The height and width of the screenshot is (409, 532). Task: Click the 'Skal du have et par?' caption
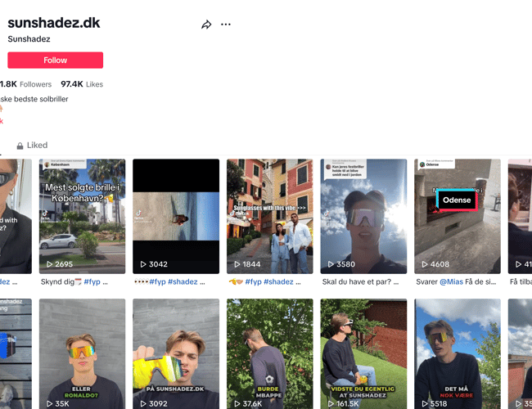(360, 282)
